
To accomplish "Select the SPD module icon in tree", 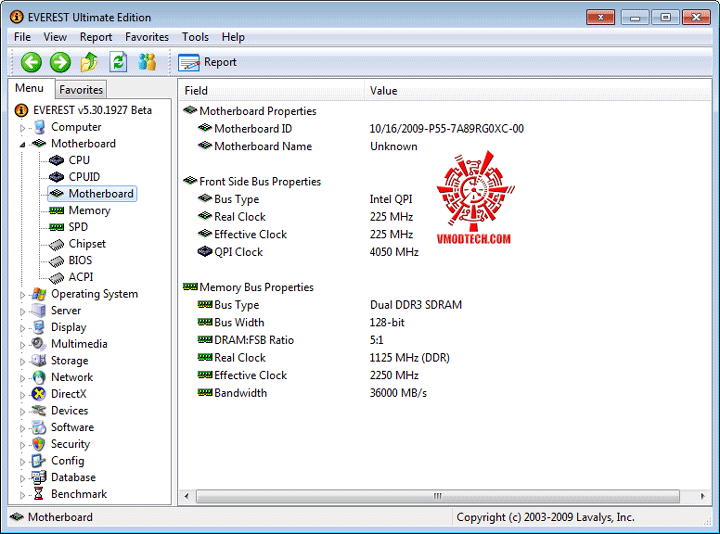I will tap(56, 227).
